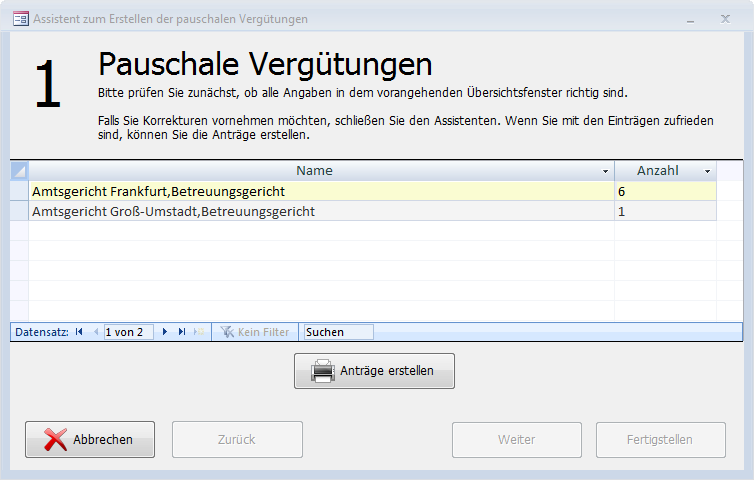Close the Assistent window
This screenshot has width=754, height=480.
pyautogui.click(x=725, y=19)
